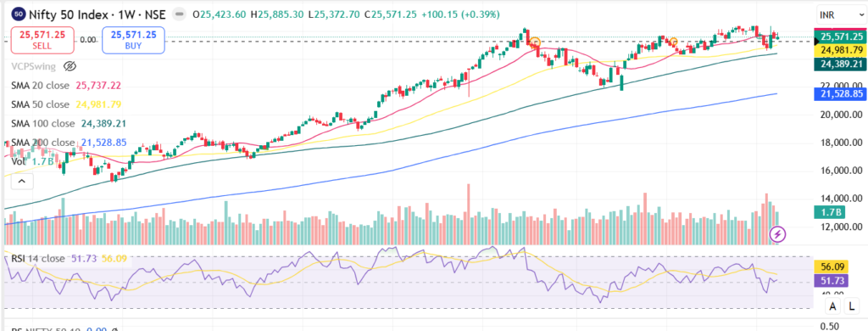Toggle VCPSwing indicator visibility eye icon

(70, 66)
